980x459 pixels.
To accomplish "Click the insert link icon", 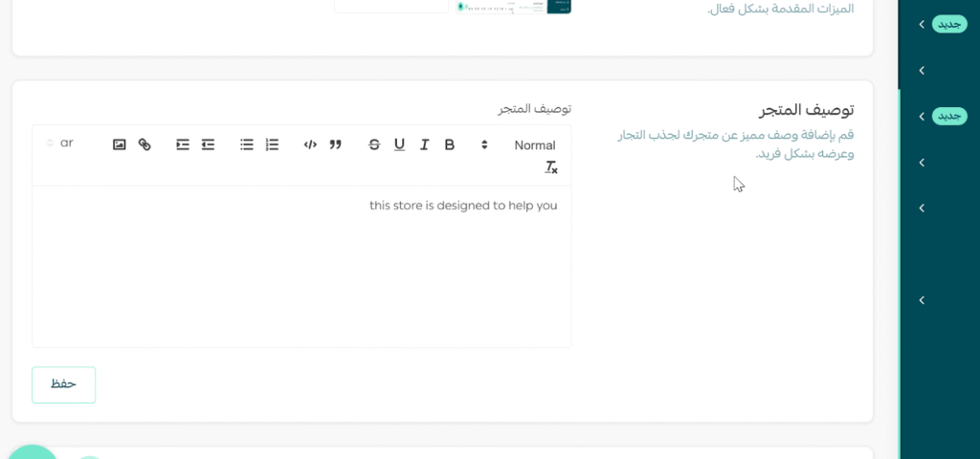I will point(145,144).
